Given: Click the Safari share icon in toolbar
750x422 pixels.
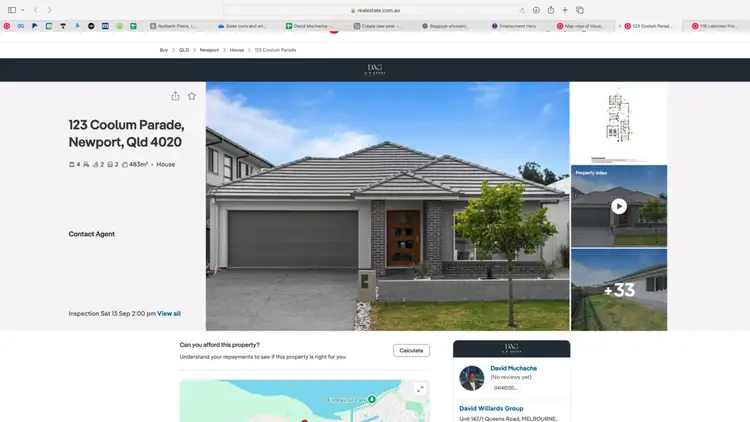Looking at the screenshot, I should coord(550,10).
